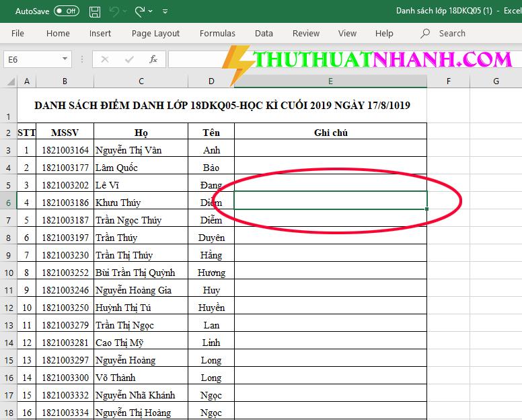The image size is (522, 420).
Task: Click the Search magnifier icon
Action: pyautogui.click(x=425, y=33)
